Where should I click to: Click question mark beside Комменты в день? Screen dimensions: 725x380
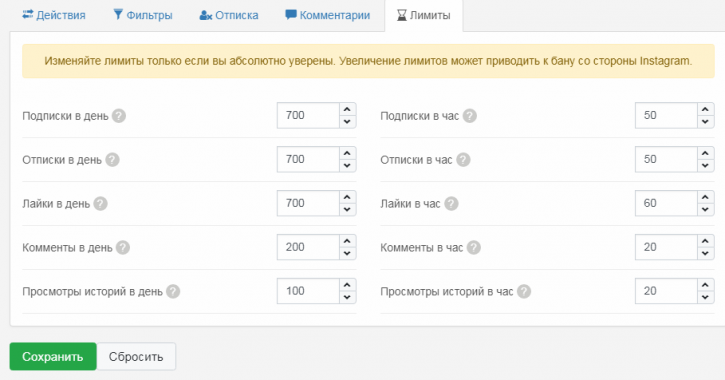coord(123,248)
